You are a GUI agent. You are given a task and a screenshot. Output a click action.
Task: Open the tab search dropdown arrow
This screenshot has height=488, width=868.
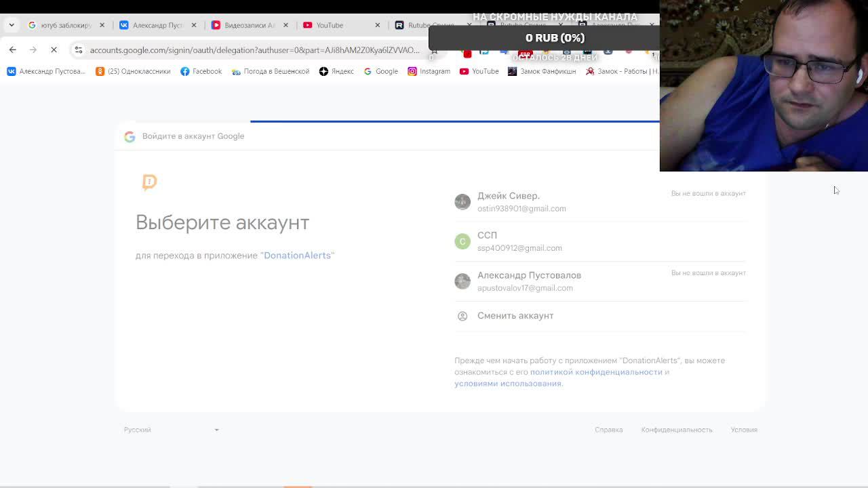(12, 25)
